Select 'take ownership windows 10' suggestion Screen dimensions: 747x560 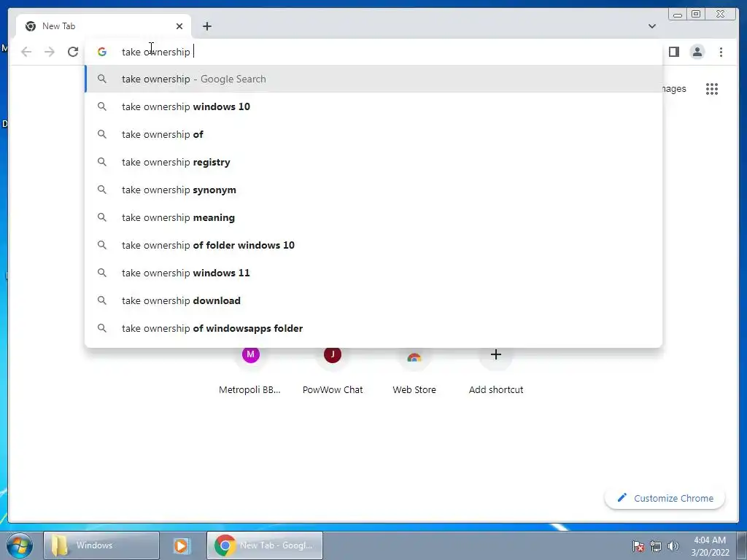point(373,106)
